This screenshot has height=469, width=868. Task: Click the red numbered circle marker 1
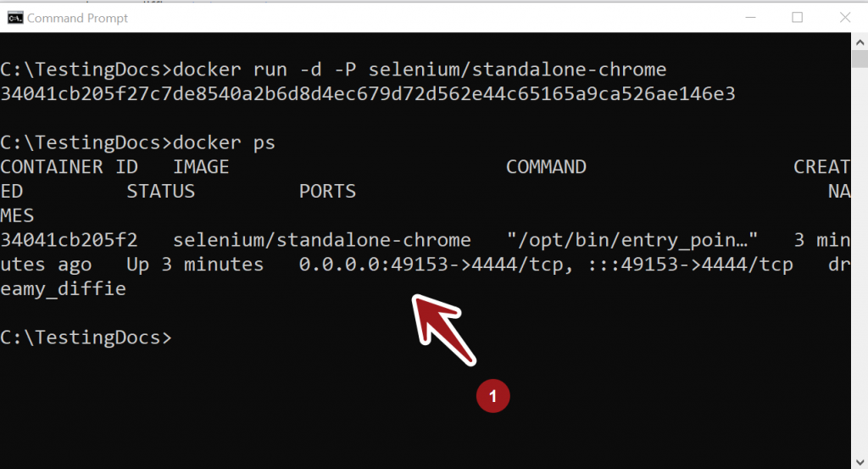click(x=492, y=396)
